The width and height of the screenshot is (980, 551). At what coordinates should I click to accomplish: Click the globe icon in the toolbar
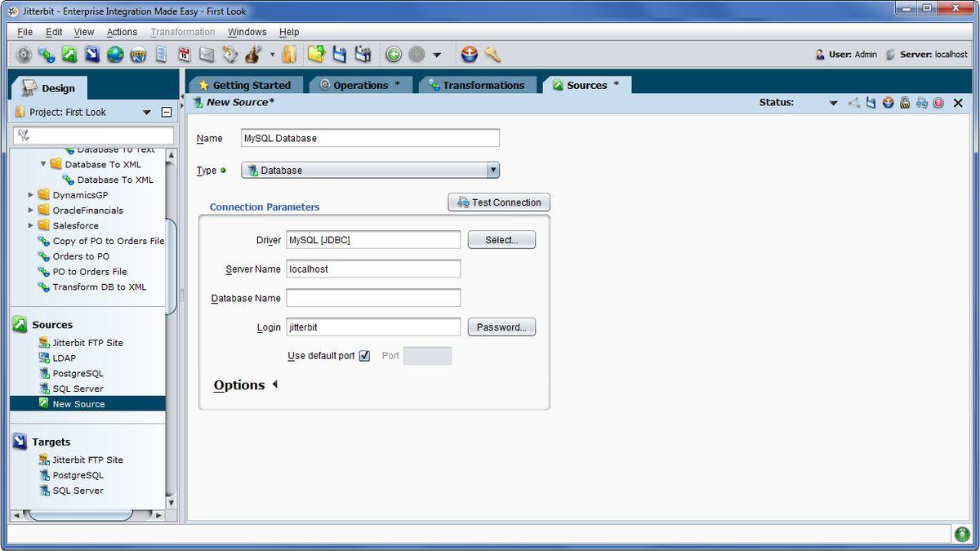coord(115,55)
